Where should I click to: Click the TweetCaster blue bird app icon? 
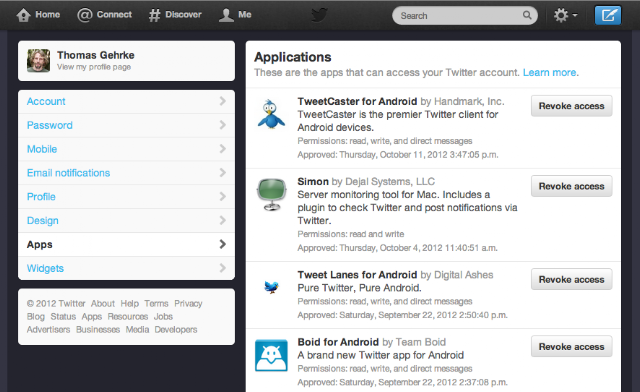point(271,114)
